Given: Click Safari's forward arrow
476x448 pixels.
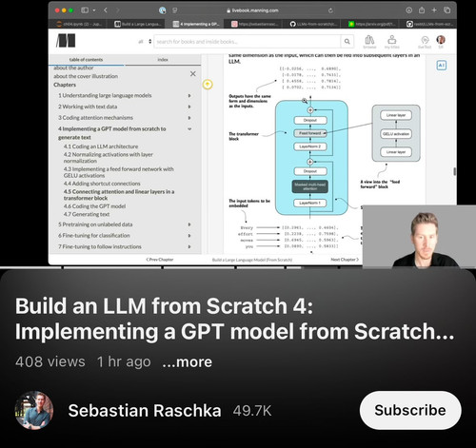Looking at the screenshot, I should tap(117, 10).
